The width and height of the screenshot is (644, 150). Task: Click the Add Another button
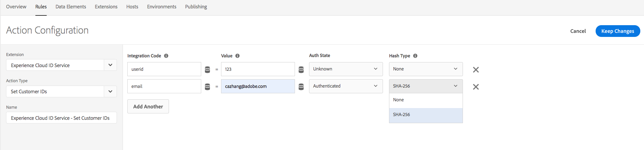[x=148, y=106]
